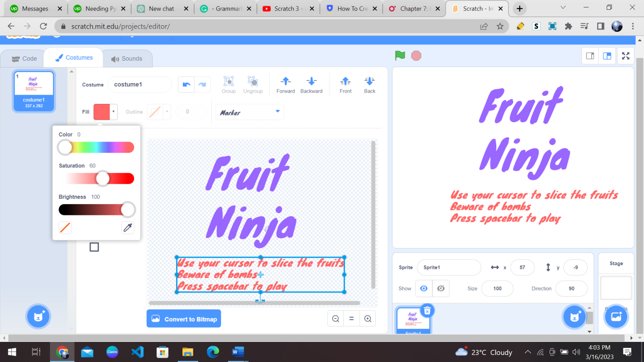
Task: Click Choose a Backdrop in the Stage panel
Action: (x=615, y=317)
